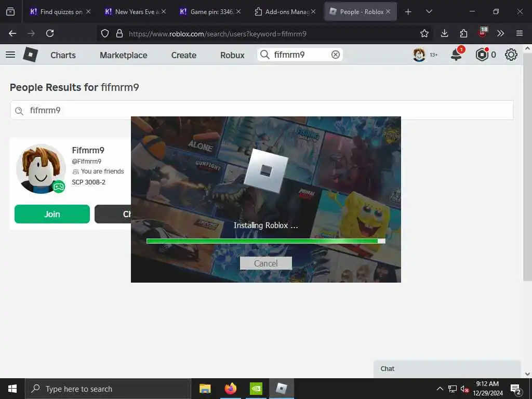Open the Downloads panel
The height and width of the screenshot is (399, 532).
(445, 33)
